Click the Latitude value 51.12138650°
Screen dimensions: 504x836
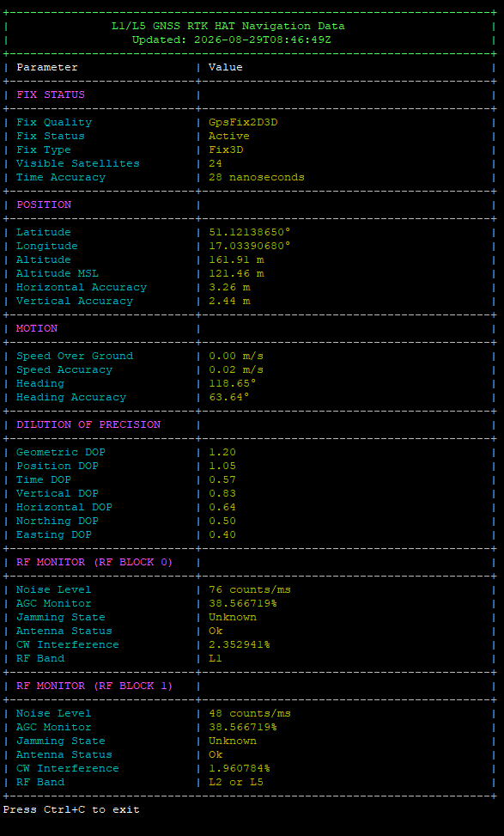pyautogui.click(x=250, y=233)
